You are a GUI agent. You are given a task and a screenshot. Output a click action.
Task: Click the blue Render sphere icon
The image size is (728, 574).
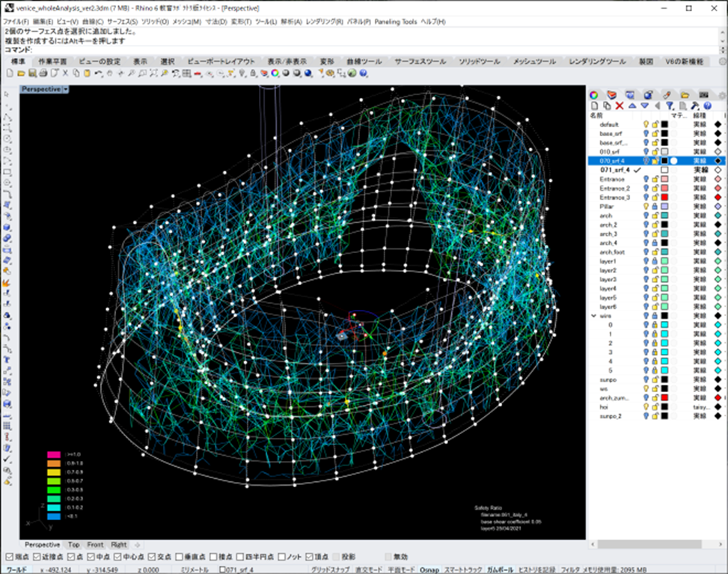308,73
